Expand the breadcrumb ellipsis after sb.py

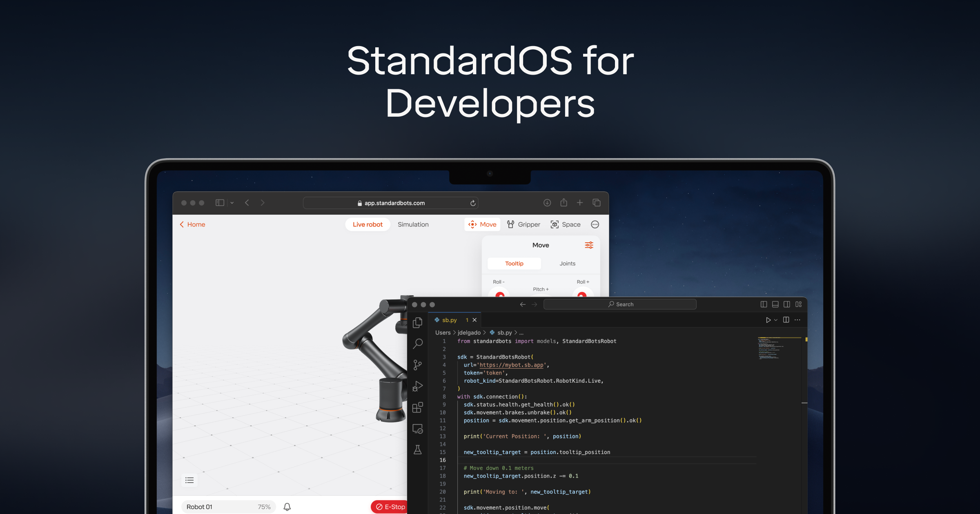(521, 332)
